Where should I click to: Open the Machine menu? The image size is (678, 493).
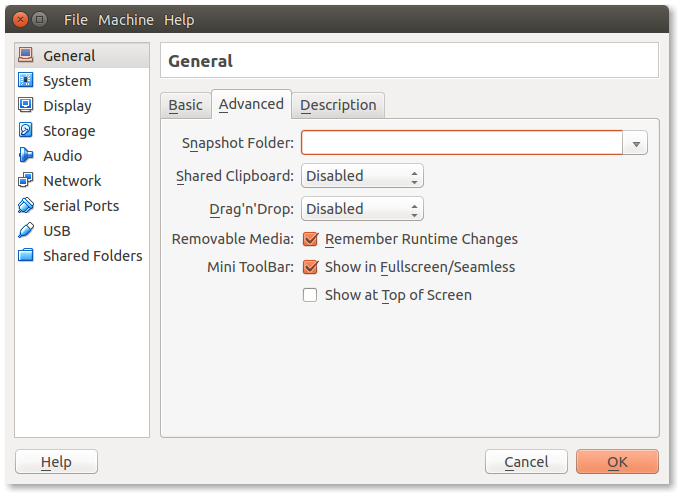[x=126, y=20]
